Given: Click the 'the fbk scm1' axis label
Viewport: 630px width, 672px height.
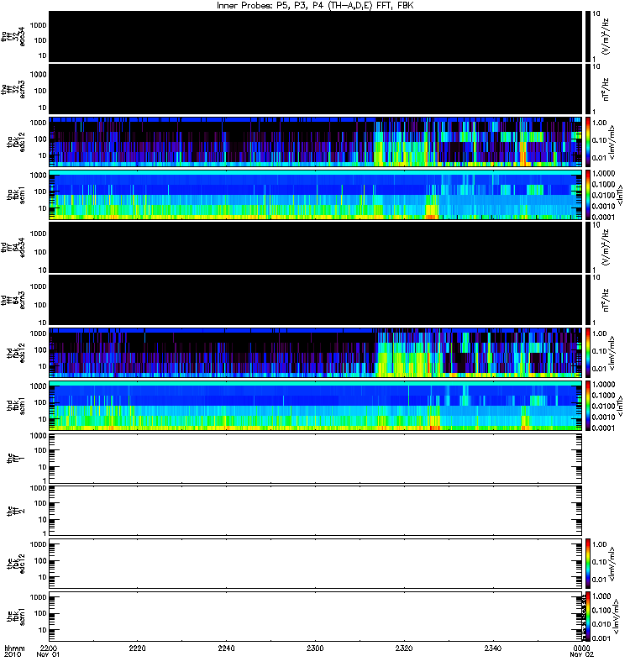Looking at the screenshot, I should (16, 617).
